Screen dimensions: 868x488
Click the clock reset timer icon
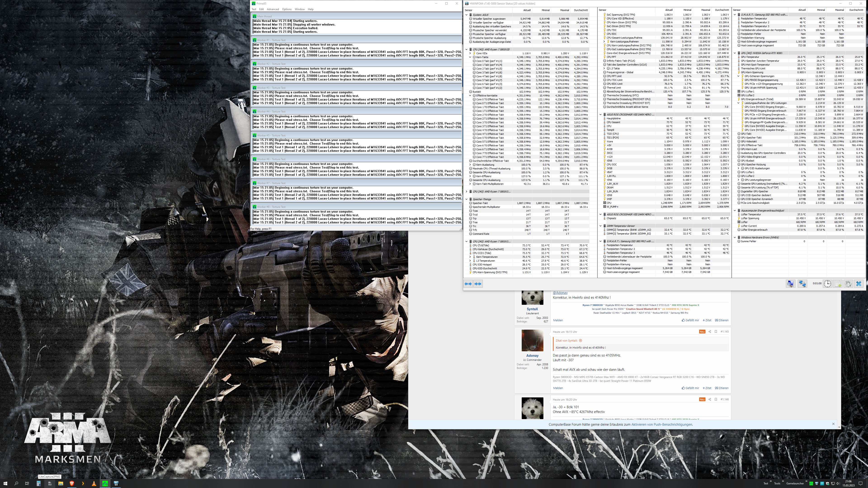[x=827, y=284]
